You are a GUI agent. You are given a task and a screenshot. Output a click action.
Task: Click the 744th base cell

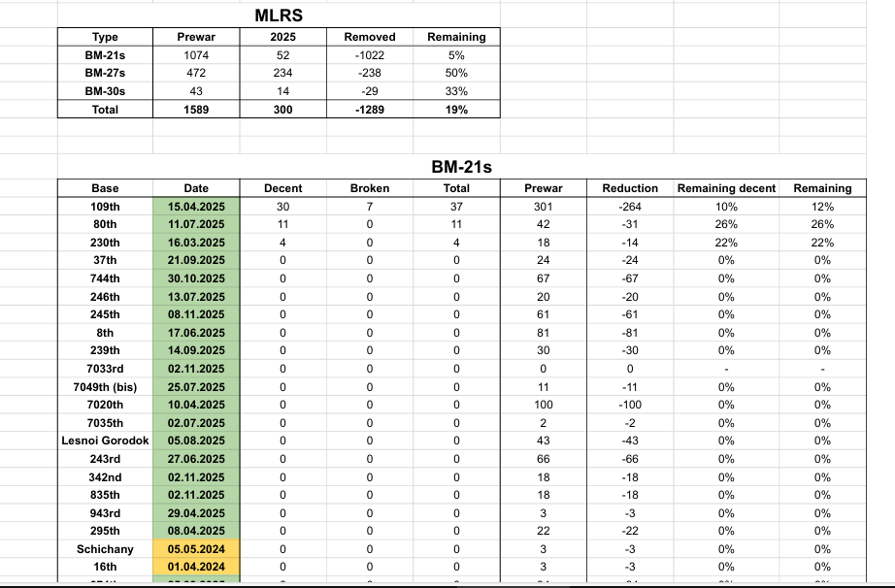coord(105,278)
